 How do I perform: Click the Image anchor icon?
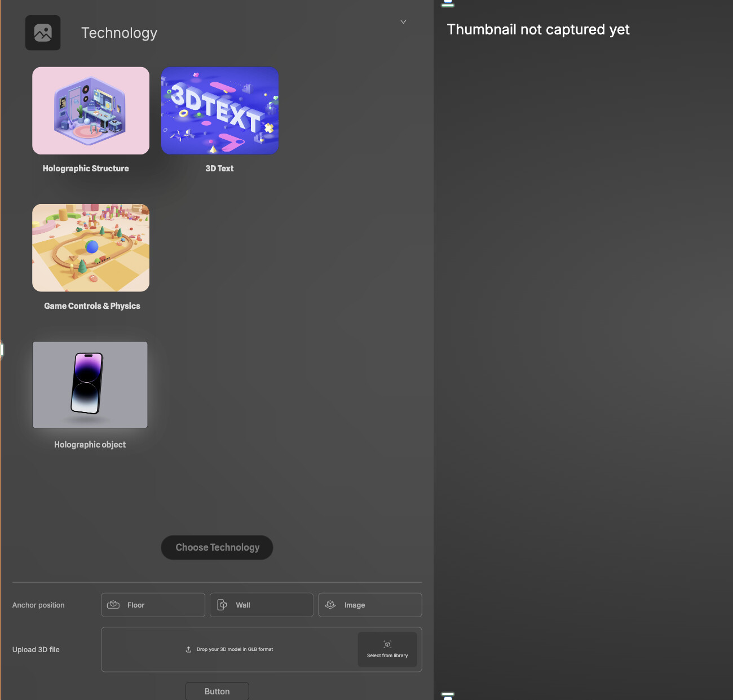click(330, 605)
